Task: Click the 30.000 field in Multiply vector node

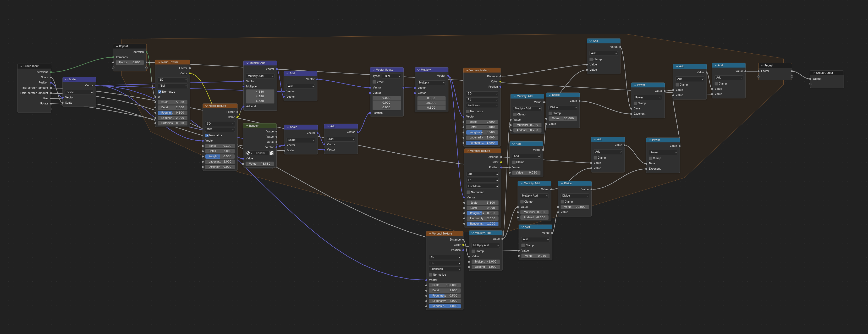Action: [431, 103]
